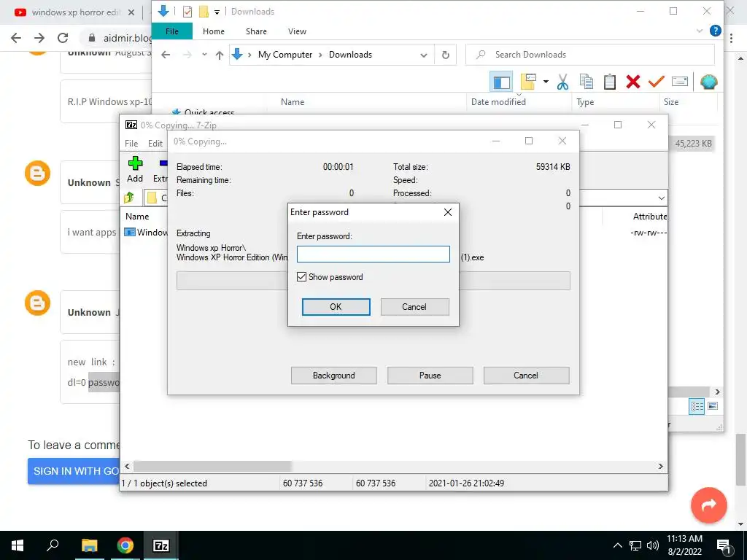This screenshot has height=560, width=747.
Task: Sort by Name column in 7-Zip list
Action: [x=137, y=216]
